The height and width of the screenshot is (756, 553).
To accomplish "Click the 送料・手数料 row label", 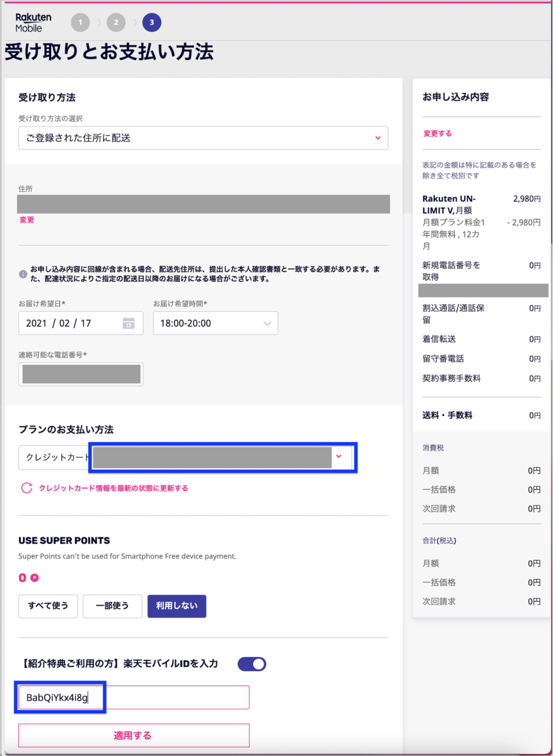I will (x=447, y=415).
